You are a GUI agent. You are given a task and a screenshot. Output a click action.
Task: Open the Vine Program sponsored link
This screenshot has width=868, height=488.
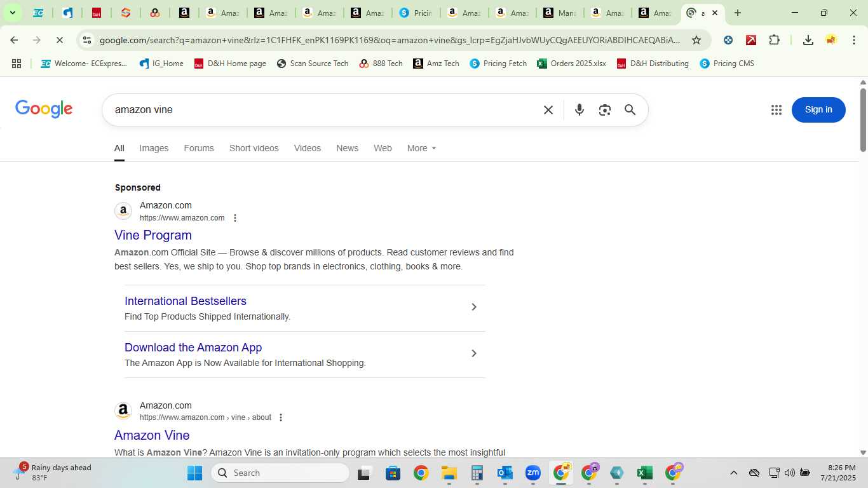[153, 235]
